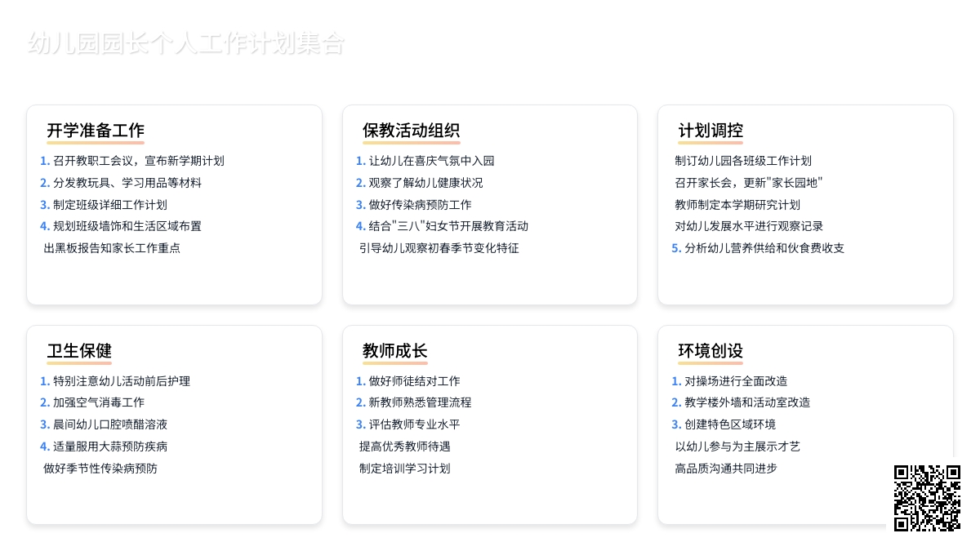The width and height of the screenshot is (980, 551).
Task: Click item 制定班级详细工作计划
Action: pos(109,205)
